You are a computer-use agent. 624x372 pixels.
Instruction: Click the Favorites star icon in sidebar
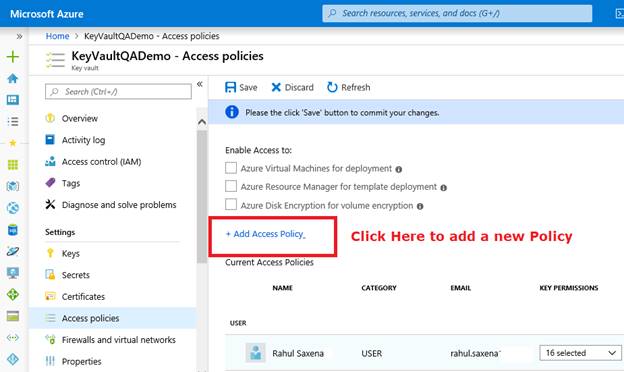[13, 143]
